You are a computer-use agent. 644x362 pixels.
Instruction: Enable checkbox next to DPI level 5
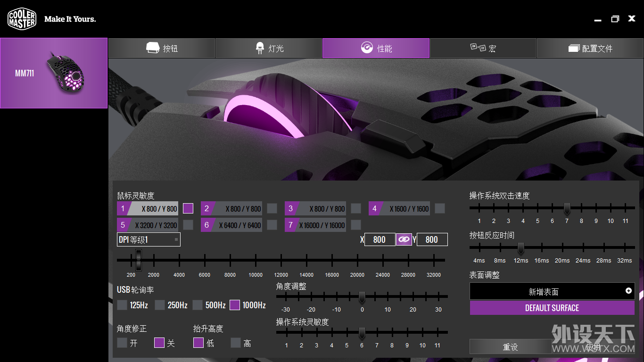(188, 225)
